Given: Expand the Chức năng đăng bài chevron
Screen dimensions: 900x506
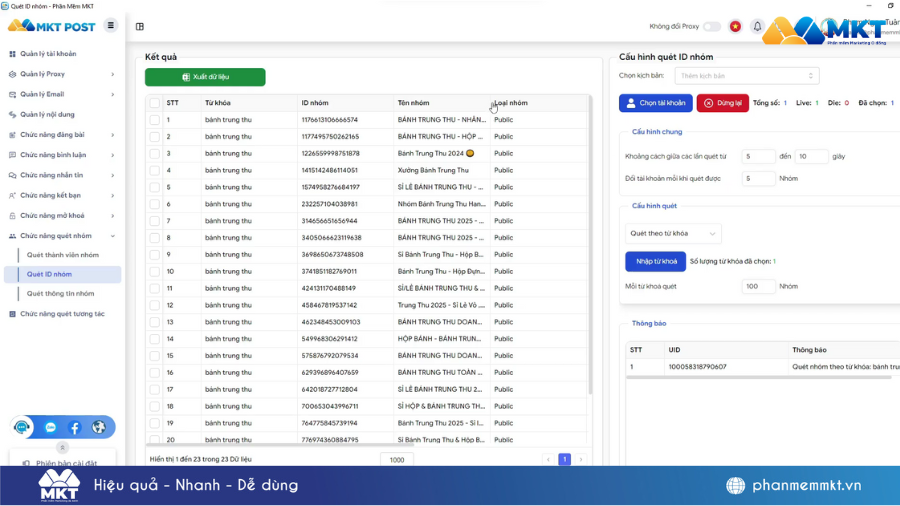Looking at the screenshot, I should point(112,135).
